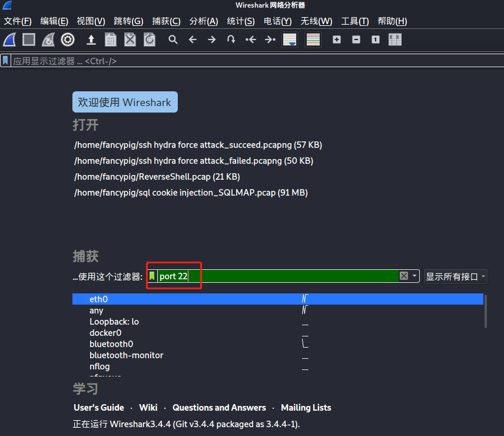The height and width of the screenshot is (436, 504).
Task: Open a capture file icon
Action: point(91,40)
